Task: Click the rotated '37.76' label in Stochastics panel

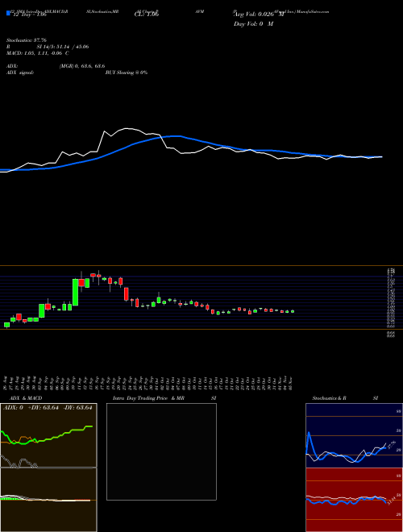Action: 393,444
